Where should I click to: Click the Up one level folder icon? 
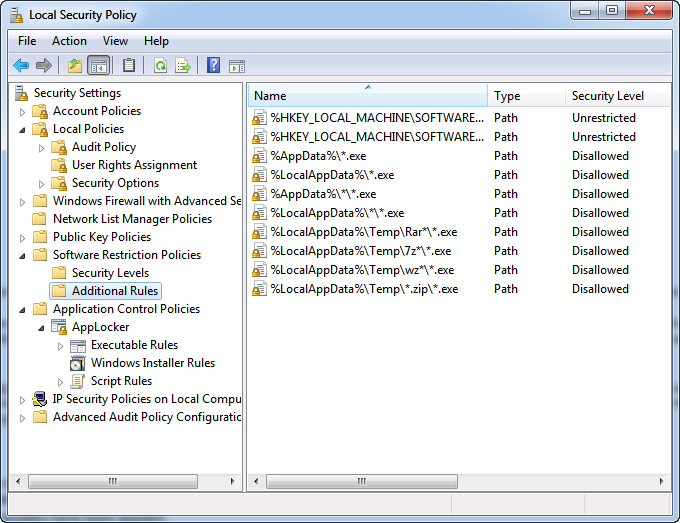pos(75,66)
